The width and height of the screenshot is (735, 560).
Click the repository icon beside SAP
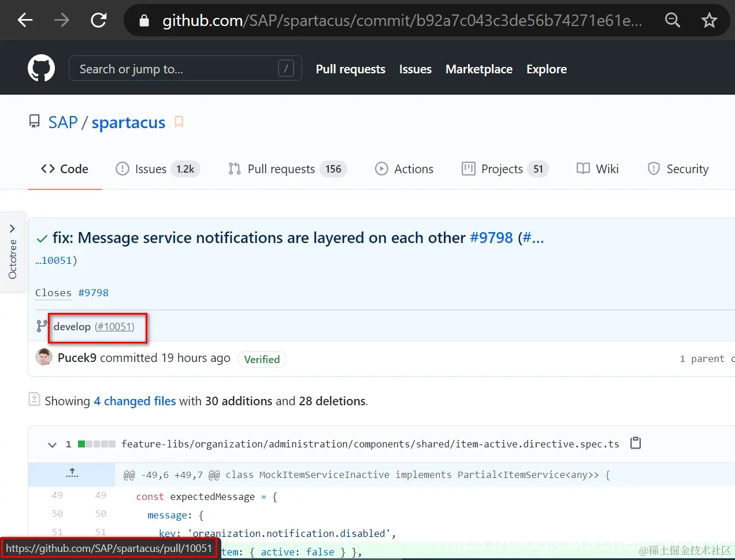point(35,122)
